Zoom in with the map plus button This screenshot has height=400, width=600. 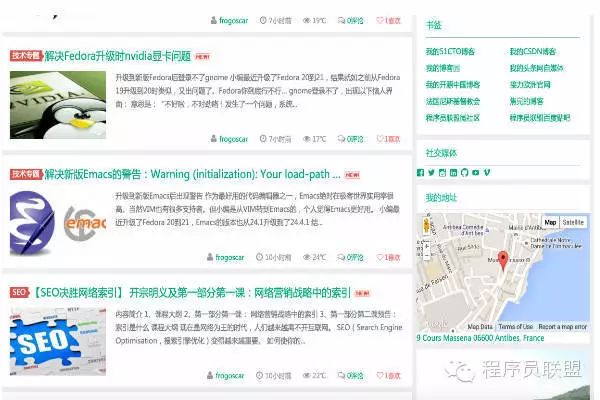tap(426, 246)
